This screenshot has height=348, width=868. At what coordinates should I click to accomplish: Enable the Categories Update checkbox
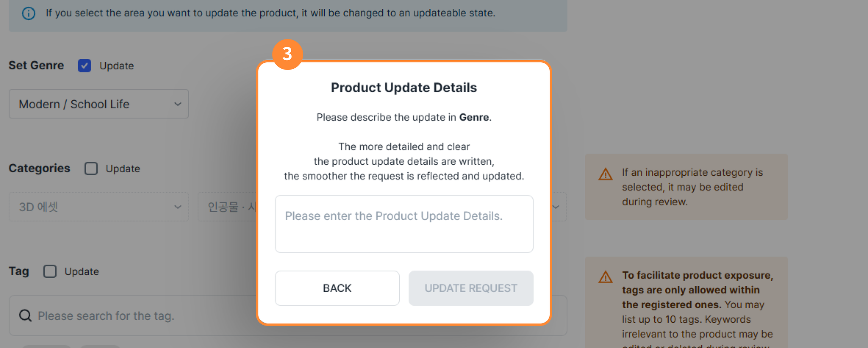(91, 168)
